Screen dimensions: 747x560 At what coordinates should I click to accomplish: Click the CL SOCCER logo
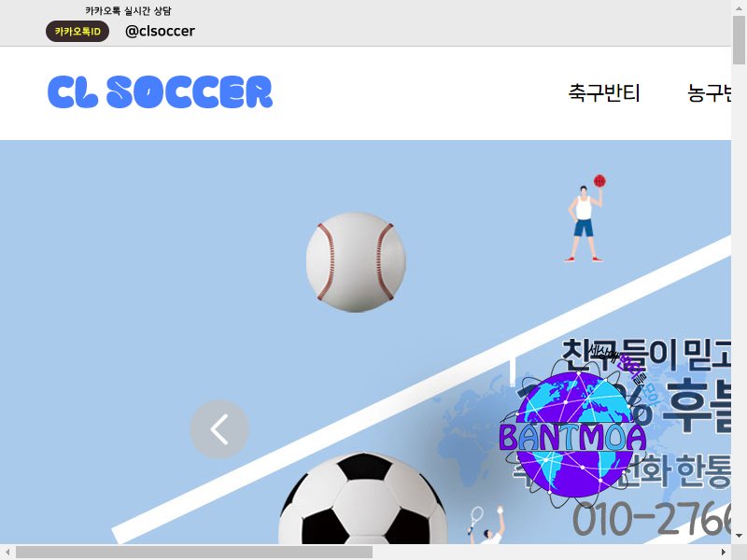pyautogui.click(x=160, y=91)
